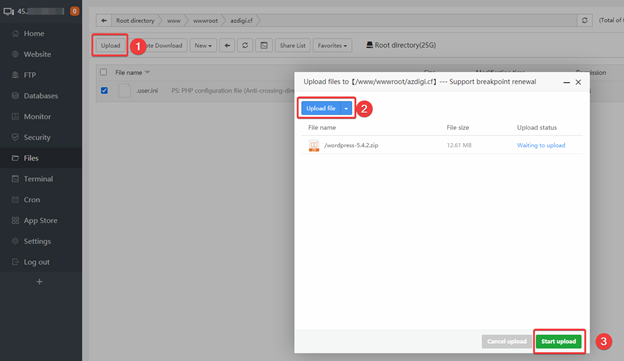Viewport: 624px width, 361px height.
Task: Click the Upload toolbar button
Action: coord(110,45)
